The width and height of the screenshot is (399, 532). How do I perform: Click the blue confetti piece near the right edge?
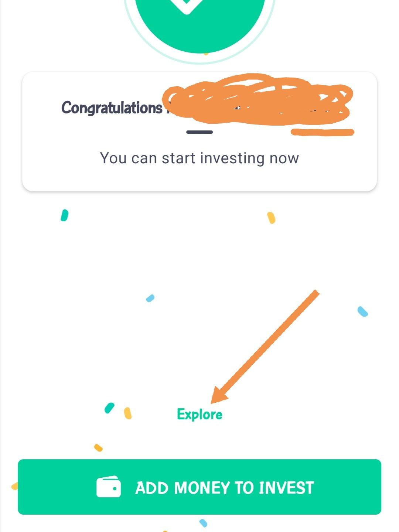click(x=363, y=311)
